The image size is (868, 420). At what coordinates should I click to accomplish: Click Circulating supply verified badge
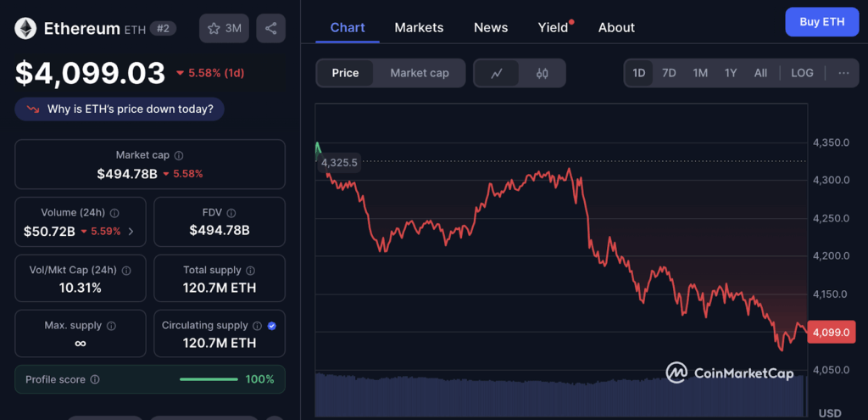271,326
